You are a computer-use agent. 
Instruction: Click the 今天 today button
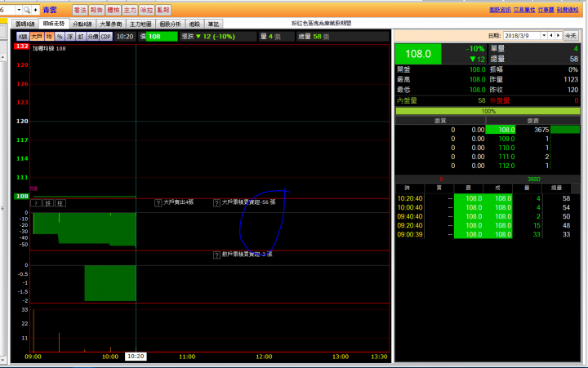coord(570,36)
